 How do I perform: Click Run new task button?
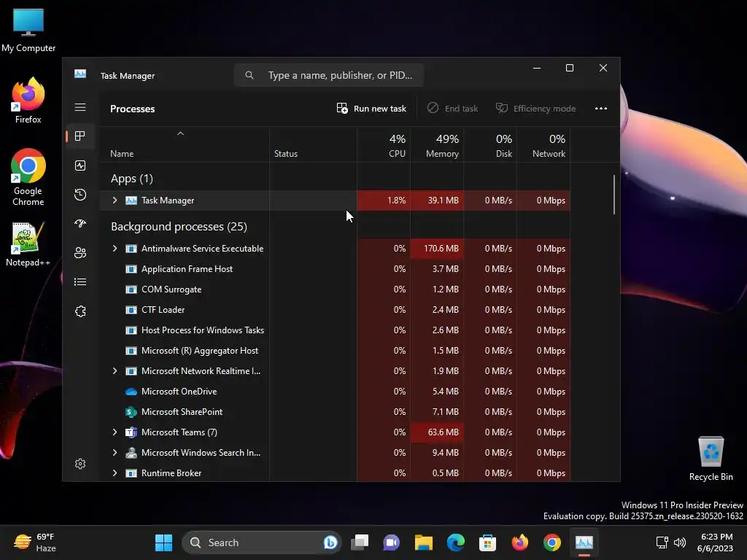tap(371, 109)
